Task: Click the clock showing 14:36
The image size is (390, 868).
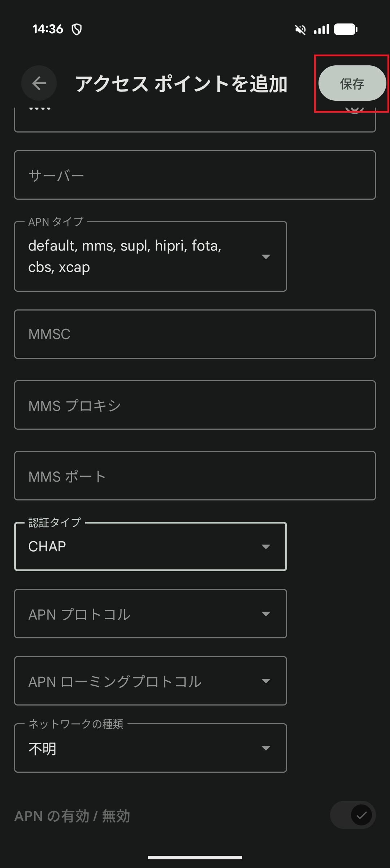Action: click(49, 29)
